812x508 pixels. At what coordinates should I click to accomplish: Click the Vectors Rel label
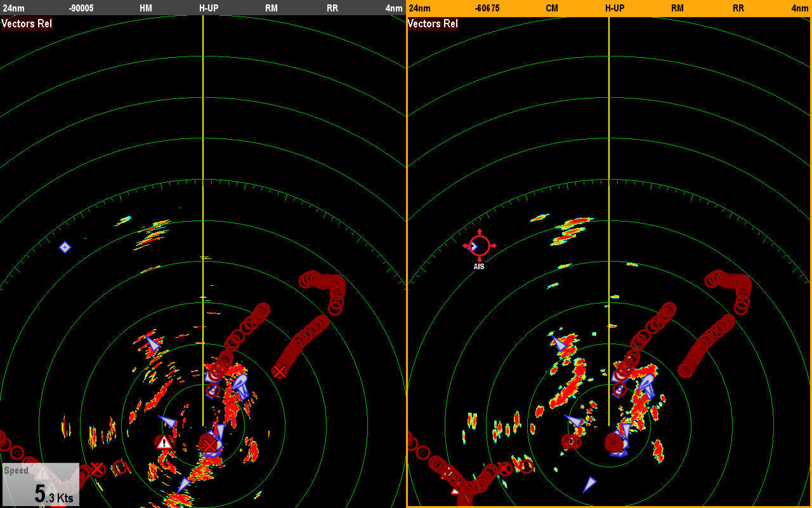tap(27, 23)
